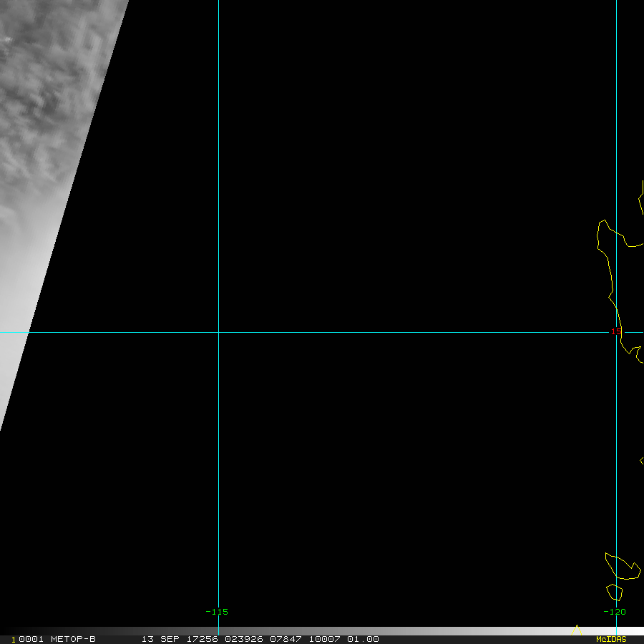The width and height of the screenshot is (644, 644).
Task: Click the smallest yellow island outline at bottom right
Action: point(614,592)
